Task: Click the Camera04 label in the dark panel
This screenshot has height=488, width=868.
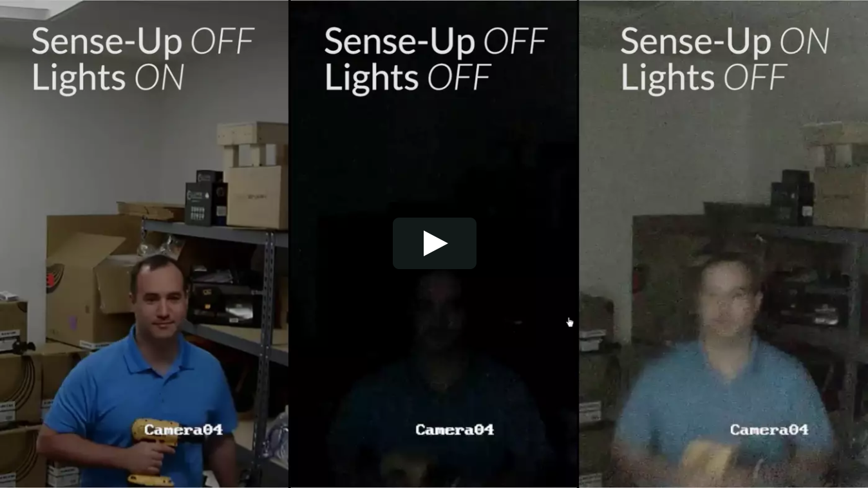Action: tap(455, 429)
